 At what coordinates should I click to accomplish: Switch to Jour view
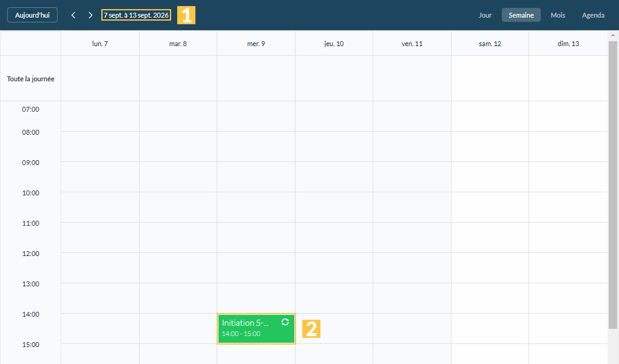485,15
